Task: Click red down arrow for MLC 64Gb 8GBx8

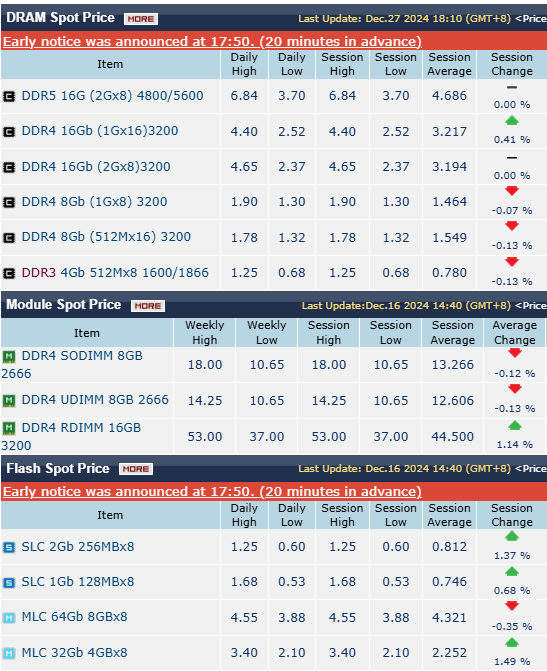Action: click(x=512, y=606)
